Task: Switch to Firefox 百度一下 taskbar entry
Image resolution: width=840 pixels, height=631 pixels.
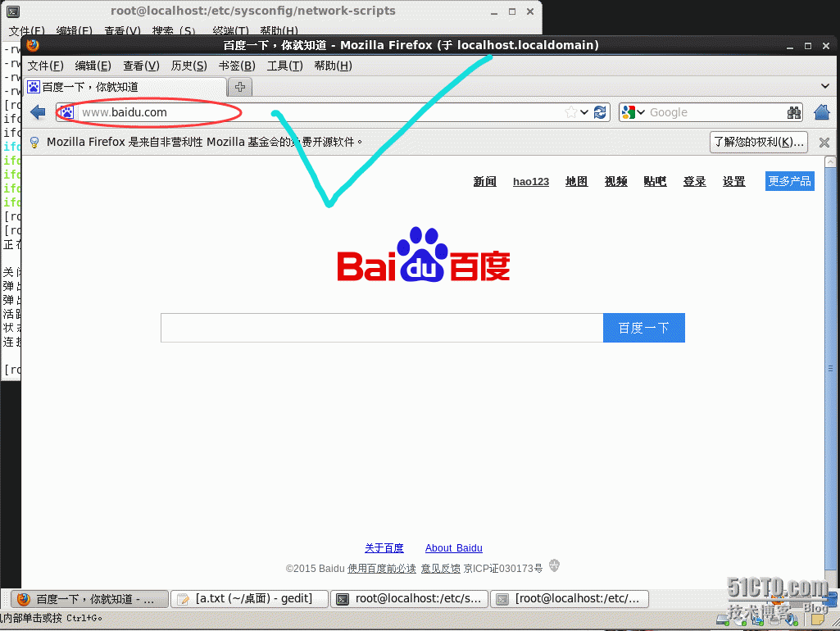Action: tap(90, 599)
